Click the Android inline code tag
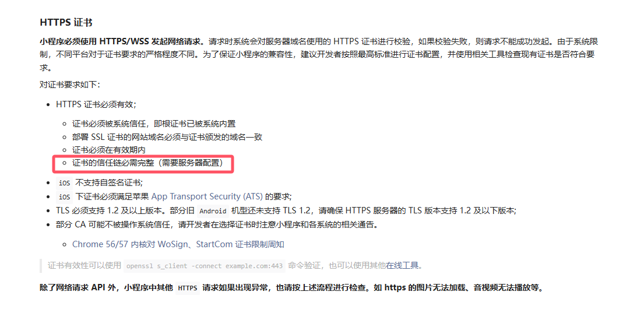The image size is (644, 309). pyautogui.click(x=213, y=211)
